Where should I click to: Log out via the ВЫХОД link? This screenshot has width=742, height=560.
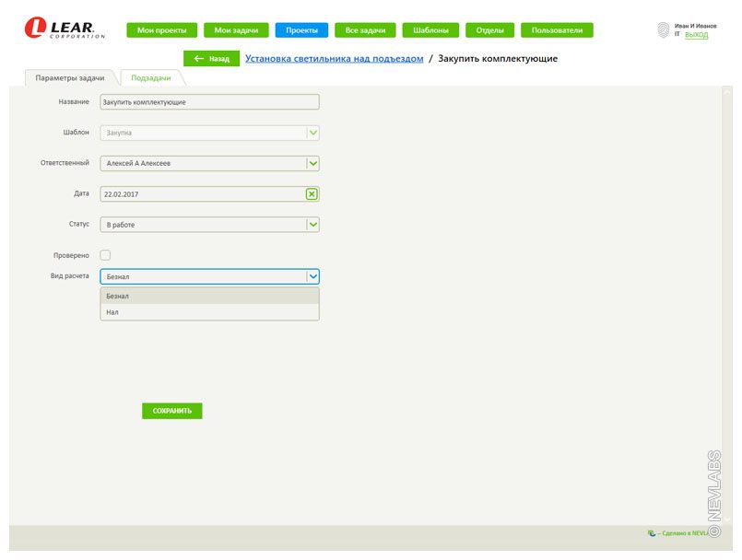coord(696,35)
